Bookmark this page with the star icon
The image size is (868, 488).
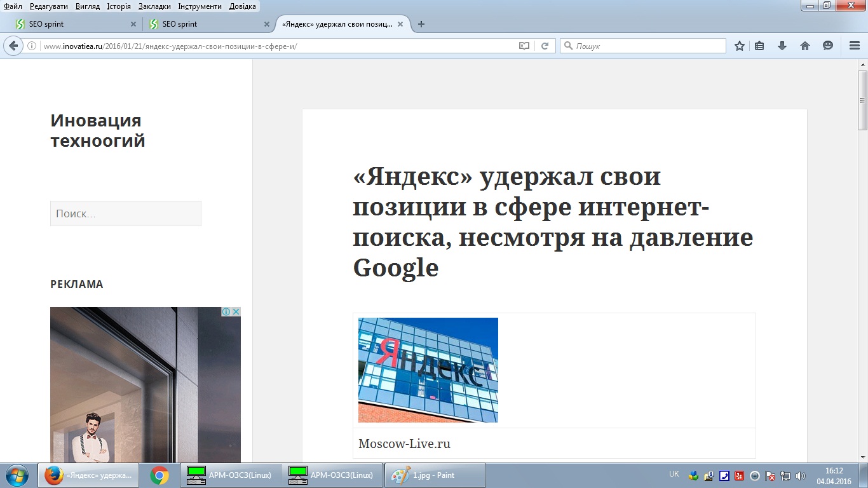click(x=740, y=46)
